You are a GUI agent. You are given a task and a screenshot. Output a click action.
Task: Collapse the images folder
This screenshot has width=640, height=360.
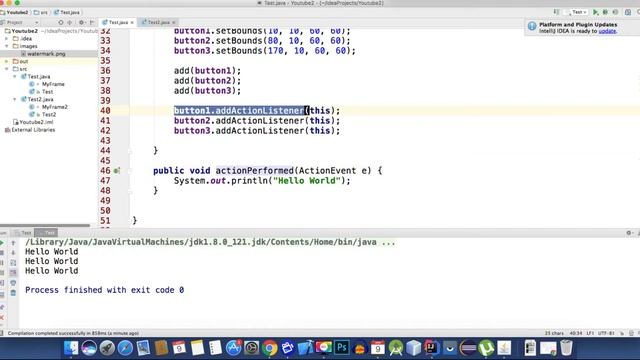[7, 46]
